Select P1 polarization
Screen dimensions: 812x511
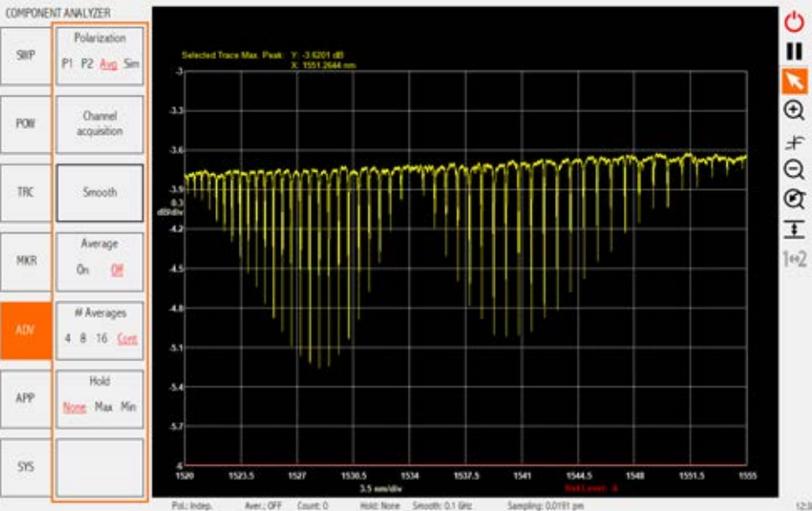coord(67,64)
